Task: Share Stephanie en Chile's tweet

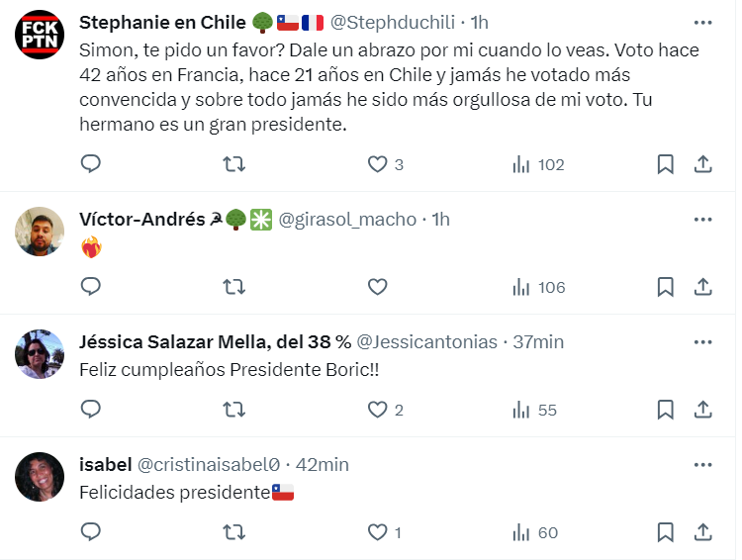Action: coord(702,164)
